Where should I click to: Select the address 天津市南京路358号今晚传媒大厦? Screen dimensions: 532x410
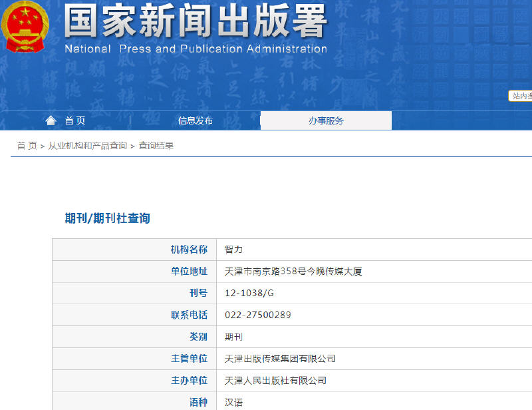(x=293, y=272)
